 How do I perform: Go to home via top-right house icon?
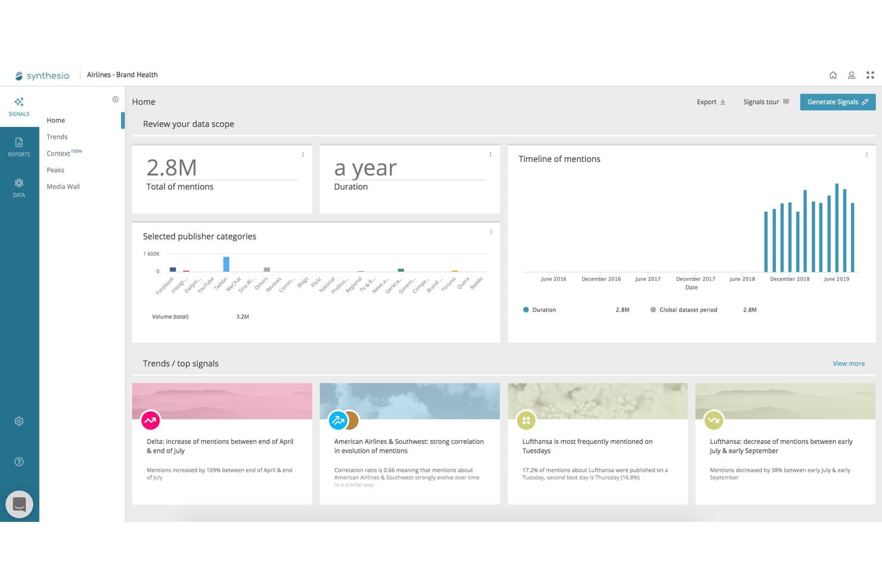[833, 75]
